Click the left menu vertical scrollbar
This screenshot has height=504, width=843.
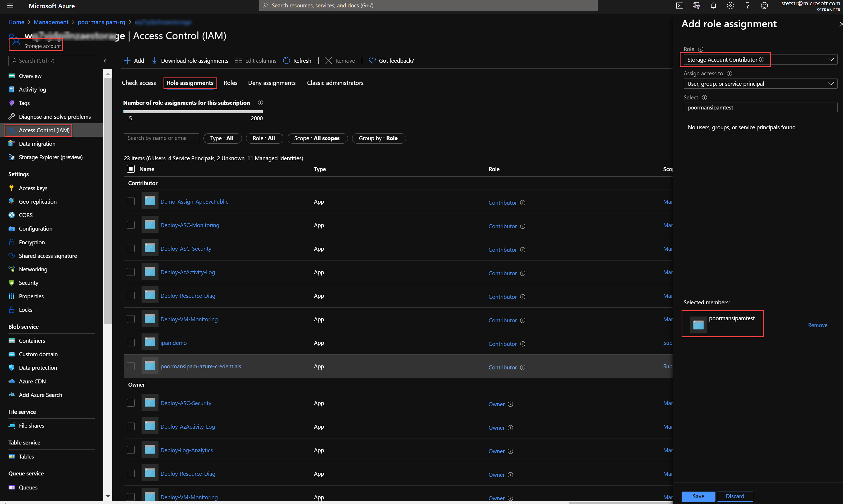(107, 200)
